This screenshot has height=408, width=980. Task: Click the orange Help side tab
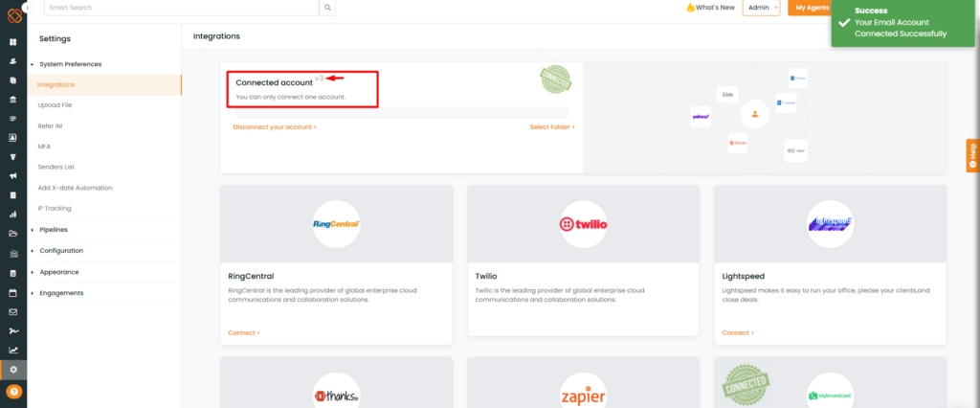pyautogui.click(x=972, y=155)
